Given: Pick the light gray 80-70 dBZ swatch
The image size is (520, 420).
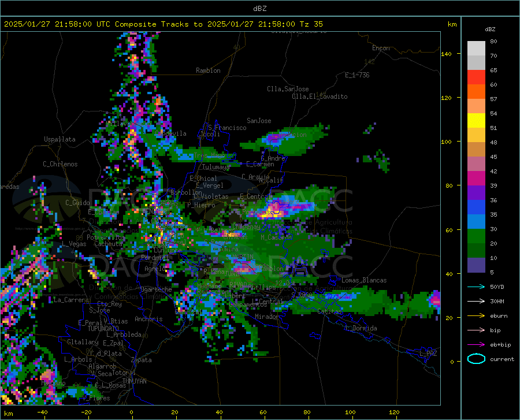Looking at the screenshot, I should 476,49.
